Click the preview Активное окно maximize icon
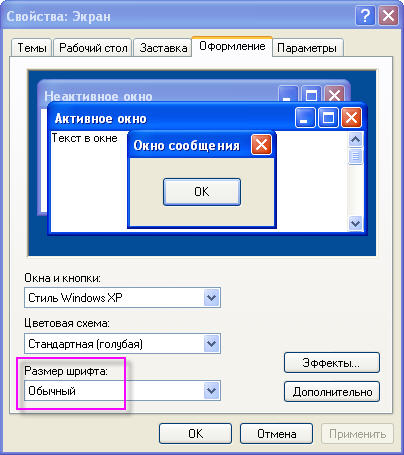The image size is (404, 455). tap(328, 117)
